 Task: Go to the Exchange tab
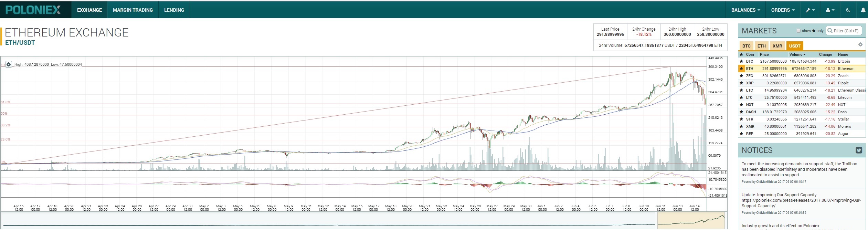pyautogui.click(x=89, y=10)
